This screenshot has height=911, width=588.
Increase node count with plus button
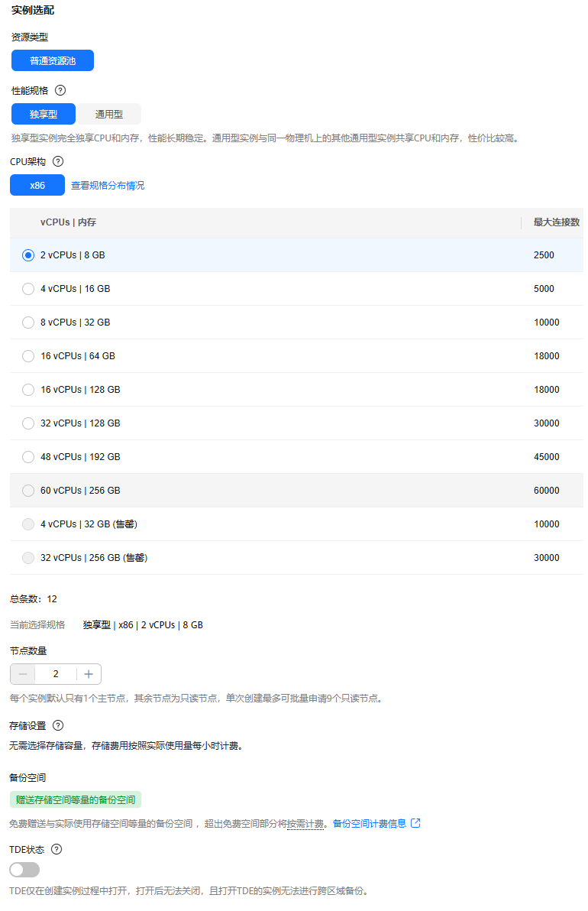pyautogui.click(x=89, y=674)
